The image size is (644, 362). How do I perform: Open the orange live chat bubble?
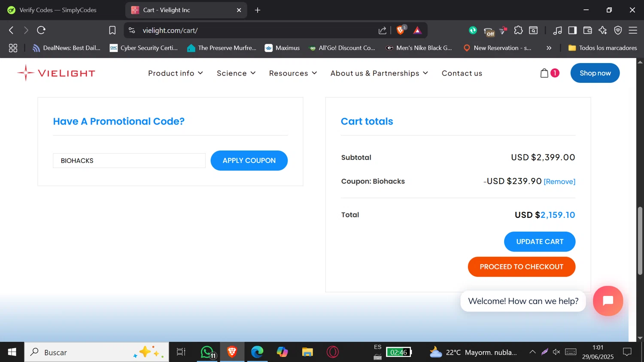pyautogui.click(x=608, y=301)
